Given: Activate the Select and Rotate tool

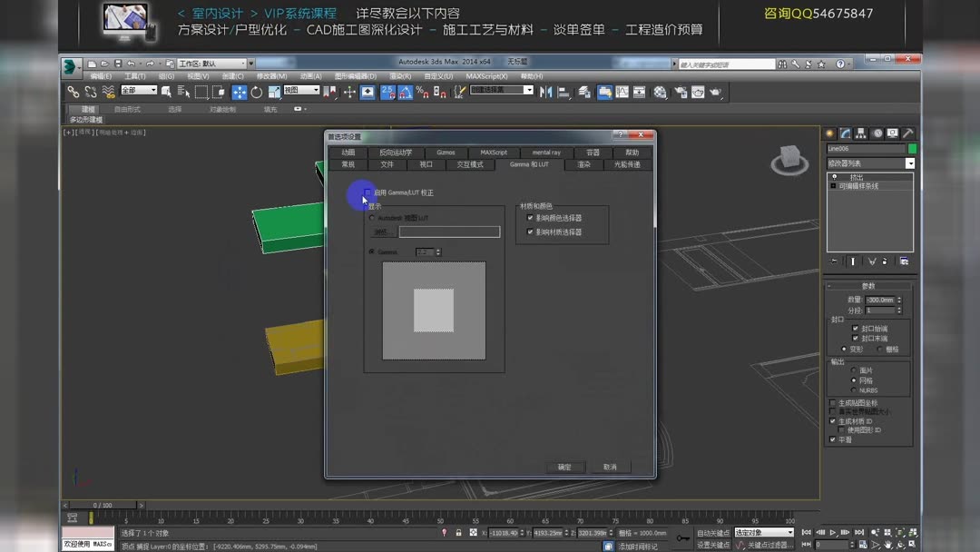Looking at the screenshot, I should [x=255, y=91].
